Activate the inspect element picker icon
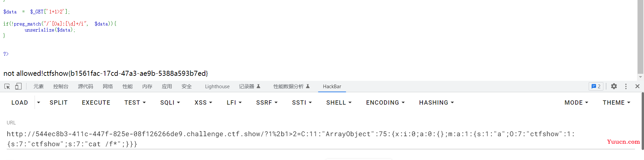The height and width of the screenshot is (160, 644). [x=7, y=87]
